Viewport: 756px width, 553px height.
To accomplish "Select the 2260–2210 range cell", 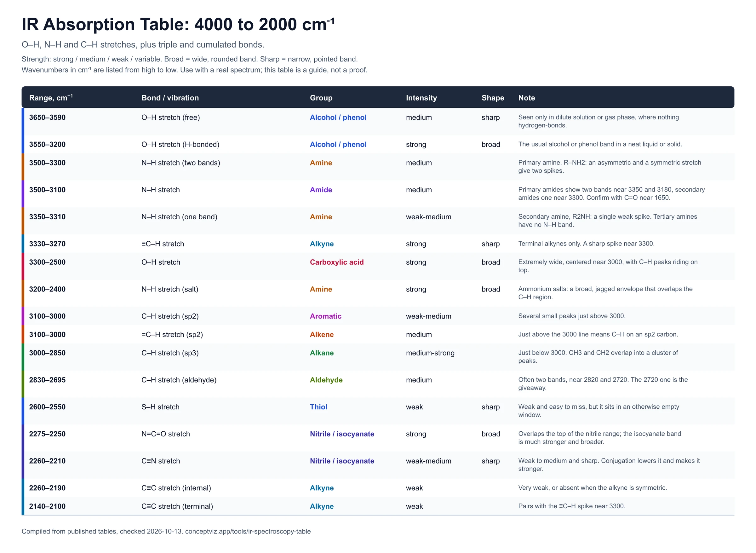I will [x=47, y=461].
